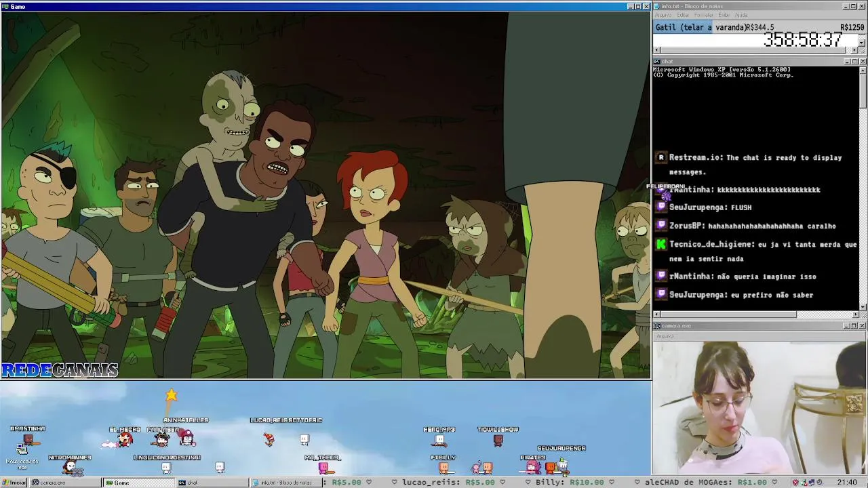Click the TICWILLSHOW avatar character

click(498, 440)
